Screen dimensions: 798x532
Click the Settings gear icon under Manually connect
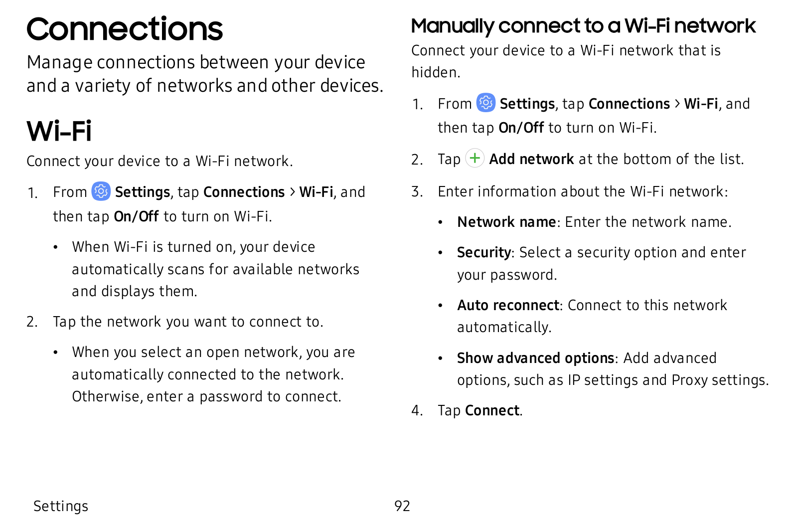click(486, 103)
